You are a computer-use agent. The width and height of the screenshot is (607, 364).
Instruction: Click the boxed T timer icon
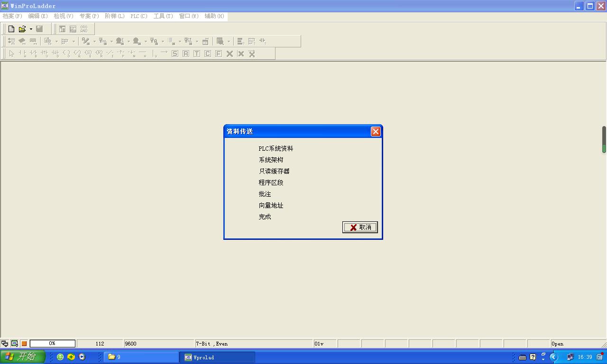pos(197,54)
